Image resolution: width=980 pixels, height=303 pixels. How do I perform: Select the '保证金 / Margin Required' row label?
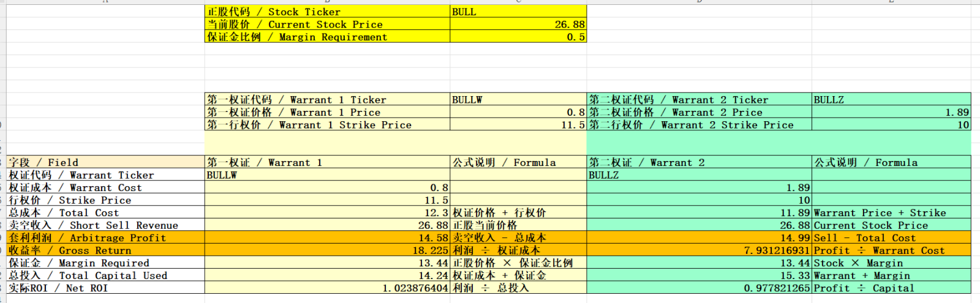coord(105,263)
